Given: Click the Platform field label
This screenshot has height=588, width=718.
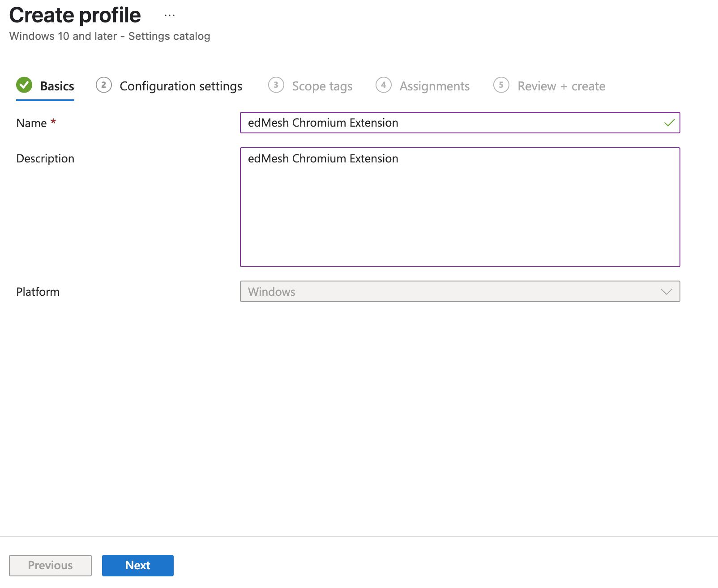Looking at the screenshot, I should click(x=38, y=292).
